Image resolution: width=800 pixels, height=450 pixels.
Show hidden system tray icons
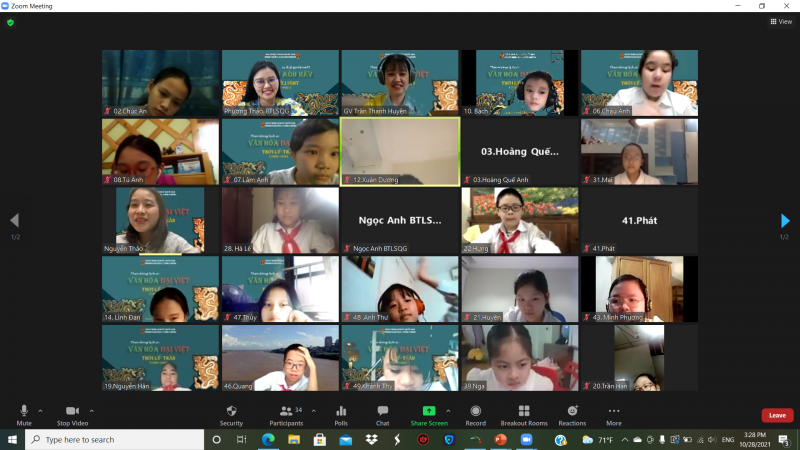(x=624, y=439)
